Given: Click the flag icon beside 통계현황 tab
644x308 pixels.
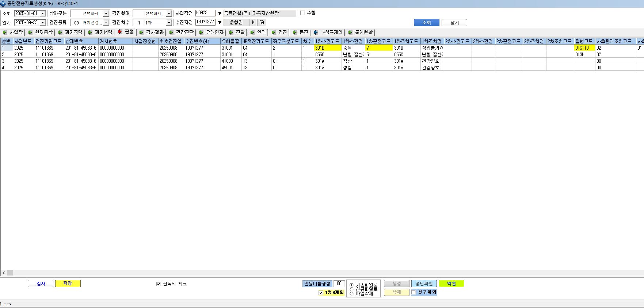Looking at the screenshot, I should [x=350, y=32].
